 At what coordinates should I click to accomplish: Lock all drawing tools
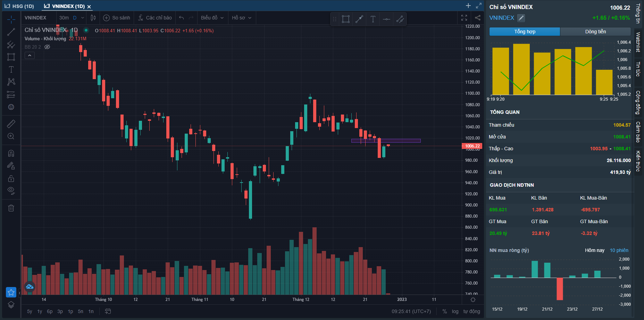[x=11, y=178]
